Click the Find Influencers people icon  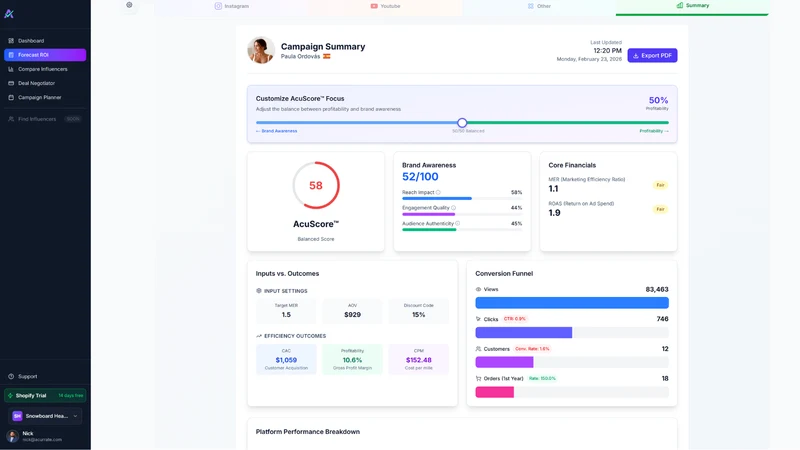11,119
